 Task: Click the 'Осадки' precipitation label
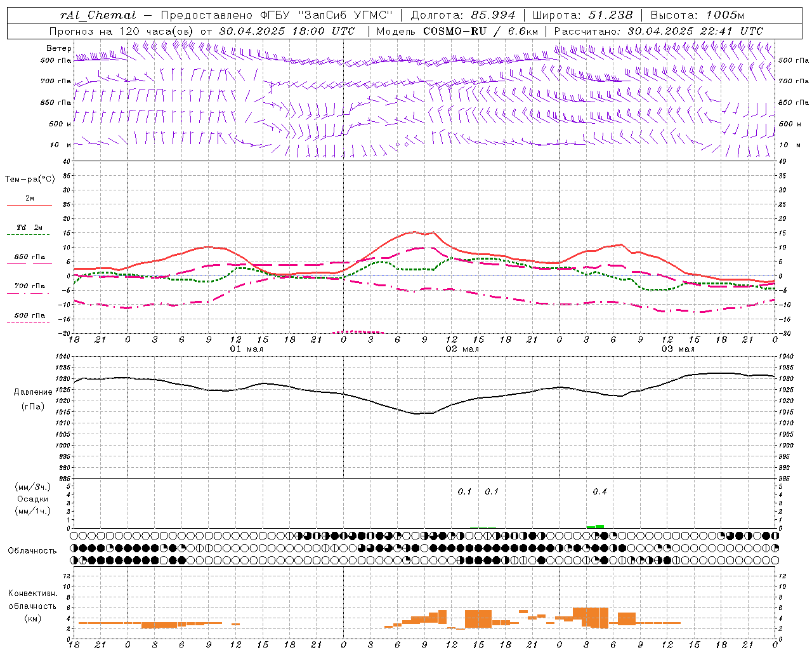coord(33,499)
